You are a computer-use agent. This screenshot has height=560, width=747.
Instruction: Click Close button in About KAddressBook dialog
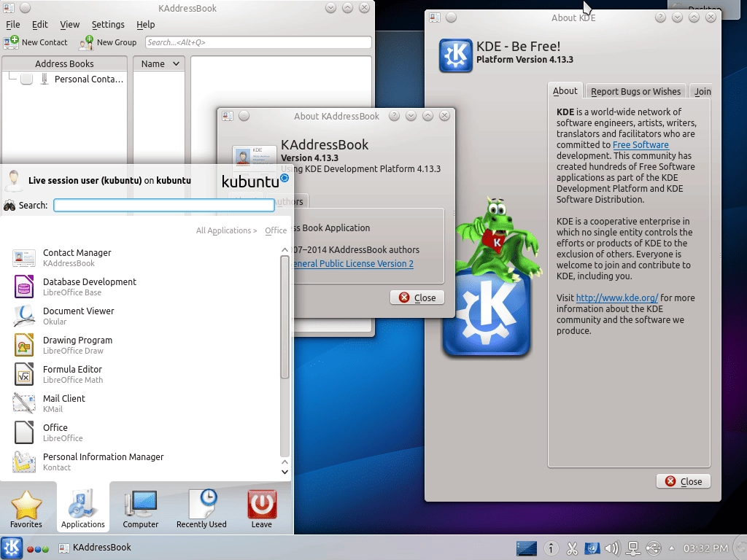pyautogui.click(x=417, y=297)
